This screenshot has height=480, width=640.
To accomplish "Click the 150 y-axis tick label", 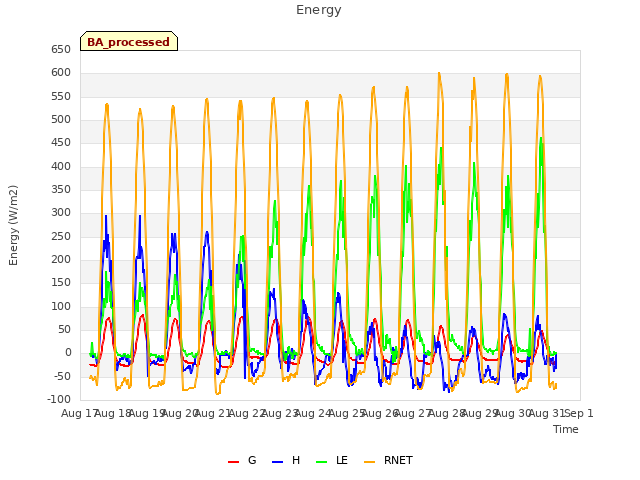I will tap(61, 282).
